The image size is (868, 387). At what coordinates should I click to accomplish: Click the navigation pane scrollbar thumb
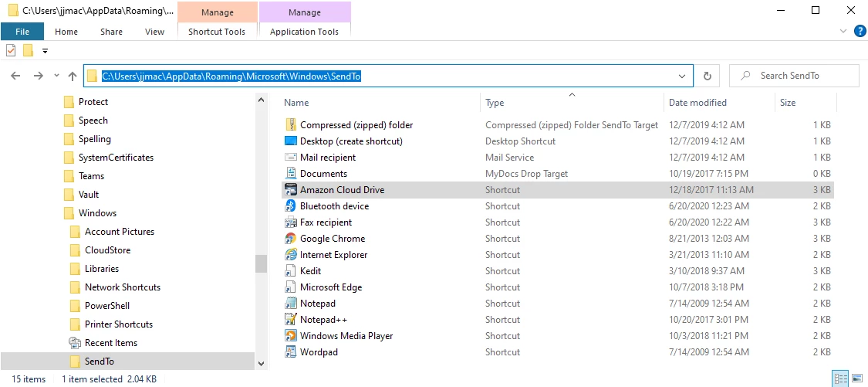[262, 263]
